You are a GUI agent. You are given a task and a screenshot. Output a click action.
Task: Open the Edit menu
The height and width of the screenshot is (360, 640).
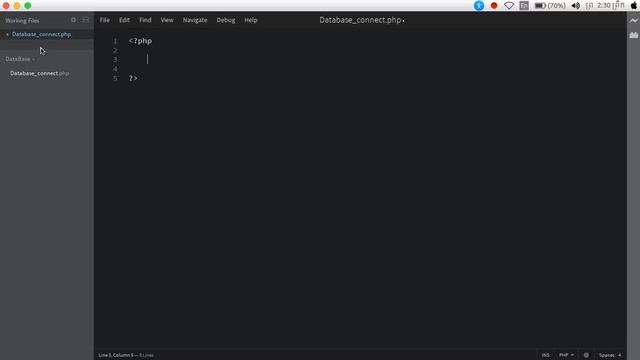(124, 20)
